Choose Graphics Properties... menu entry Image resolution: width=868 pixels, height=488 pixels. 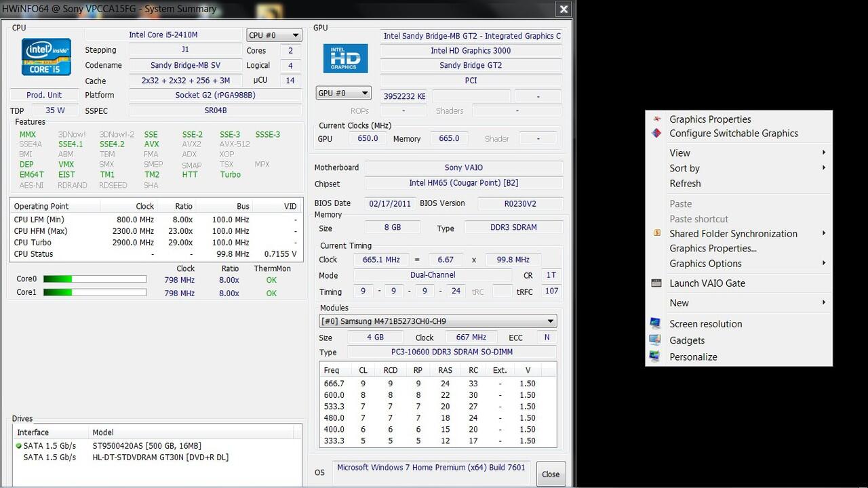pos(739,248)
